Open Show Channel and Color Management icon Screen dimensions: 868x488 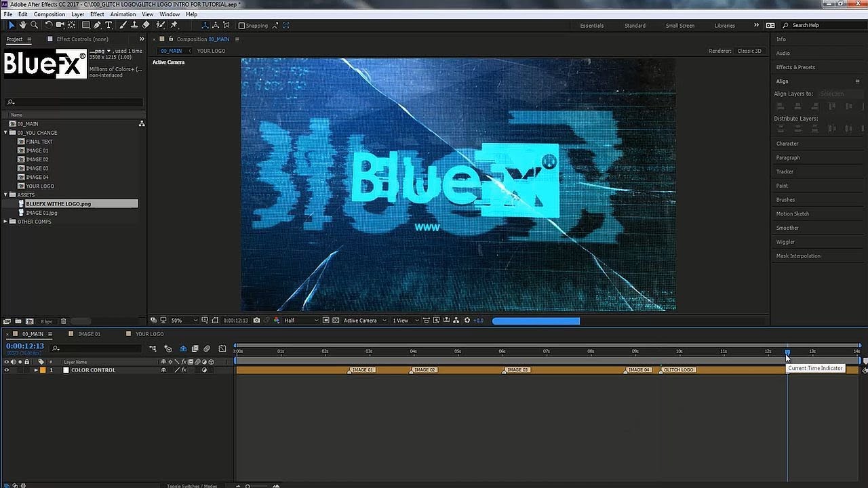point(277,321)
